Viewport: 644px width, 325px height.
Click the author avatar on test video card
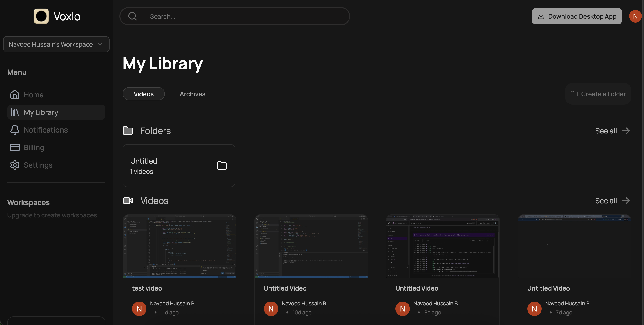[x=139, y=309]
